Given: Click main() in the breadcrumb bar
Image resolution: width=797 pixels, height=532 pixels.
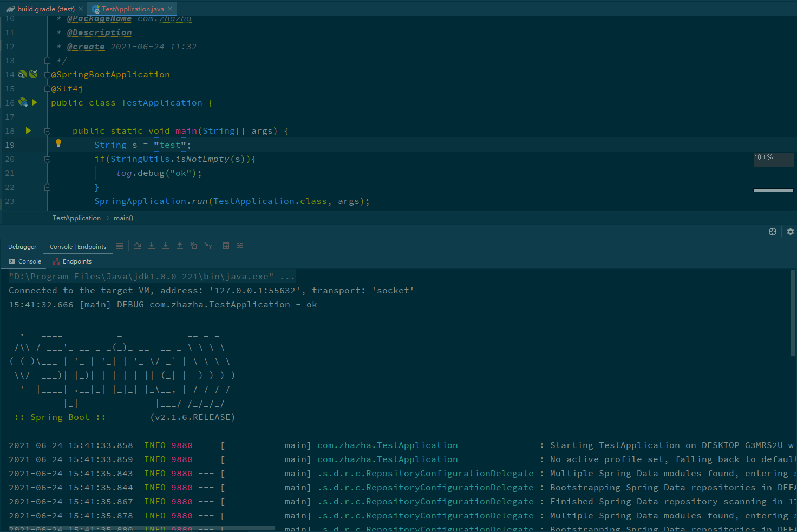Looking at the screenshot, I should click(x=123, y=218).
